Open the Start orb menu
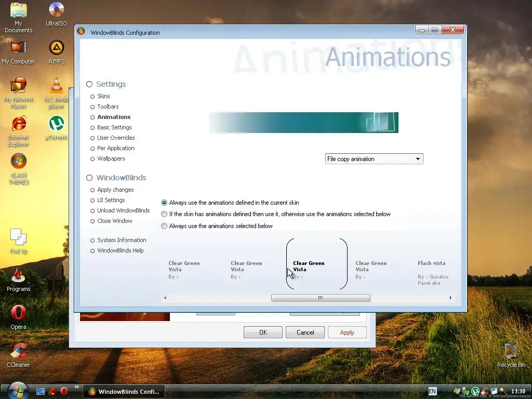The image size is (532, 399). [18, 391]
